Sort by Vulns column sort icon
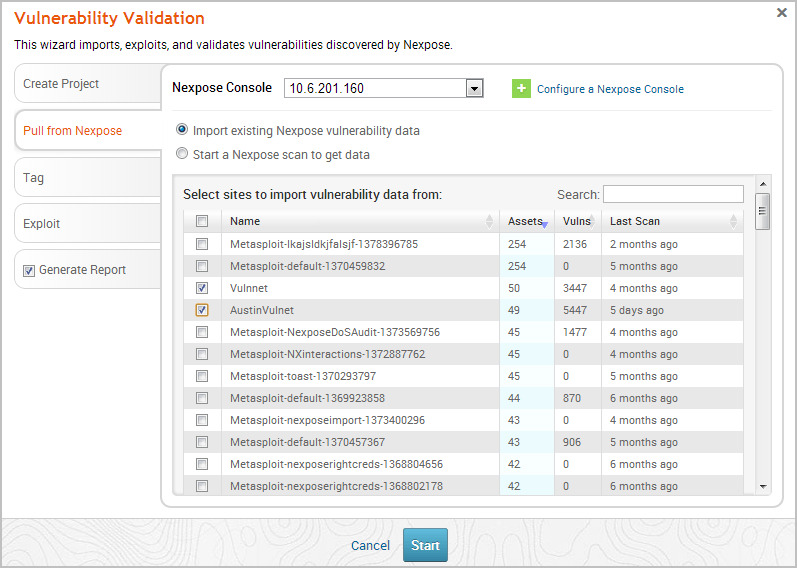This screenshot has height=568, width=797. pyautogui.click(x=593, y=221)
